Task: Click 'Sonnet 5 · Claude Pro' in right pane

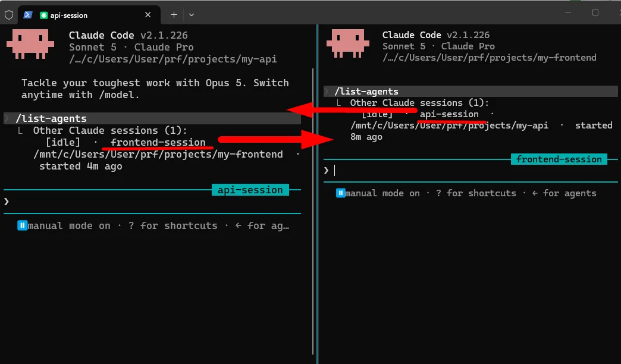Action: 438,46
